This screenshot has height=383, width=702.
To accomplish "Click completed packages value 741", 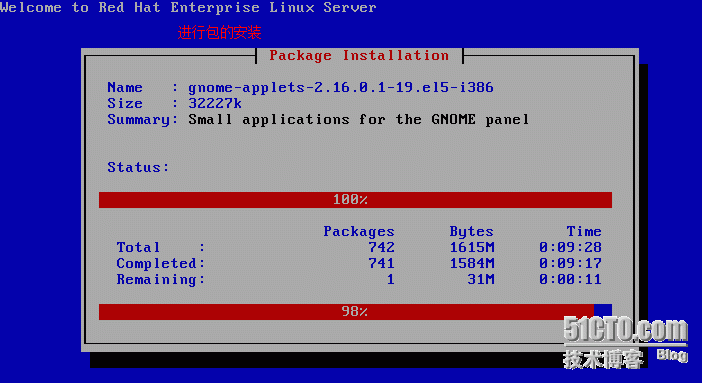I will point(381,263).
